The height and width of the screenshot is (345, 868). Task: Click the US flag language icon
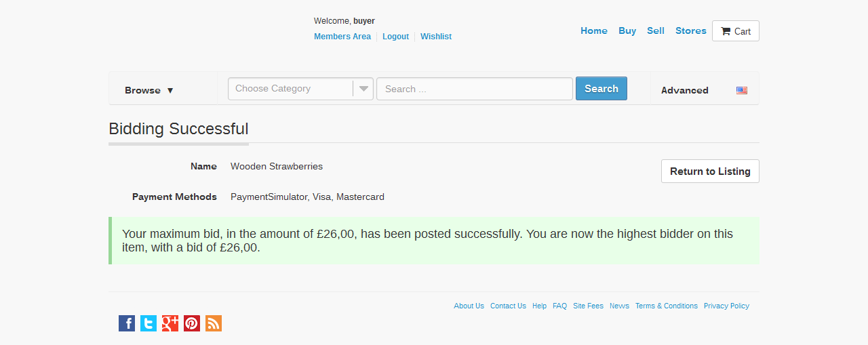tap(742, 90)
